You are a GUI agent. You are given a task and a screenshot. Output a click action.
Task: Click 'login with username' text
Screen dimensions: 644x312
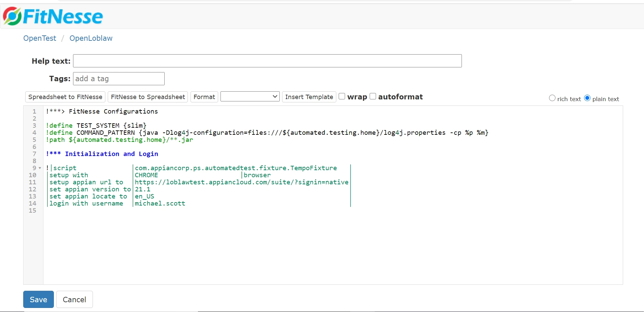[x=86, y=204]
